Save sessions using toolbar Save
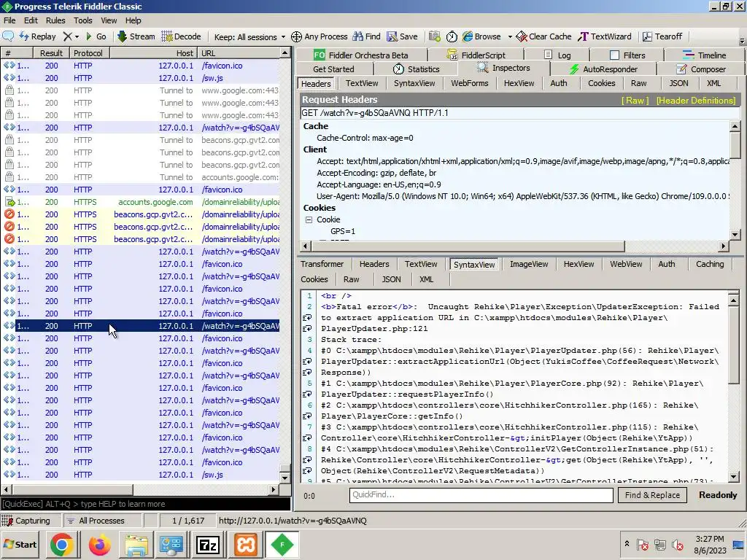The height and width of the screenshot is (560, 747). pos(402,36)
